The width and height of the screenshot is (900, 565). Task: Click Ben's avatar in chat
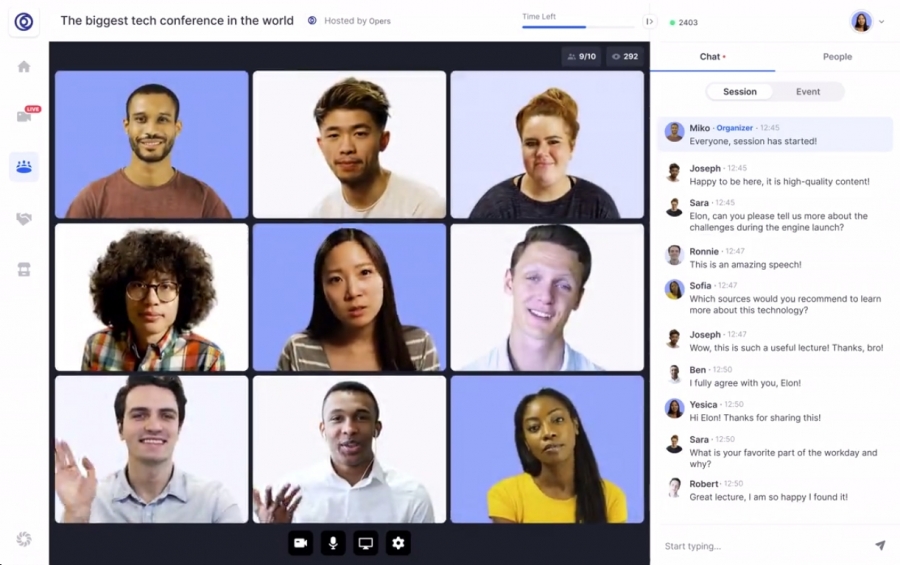point(674,373)
